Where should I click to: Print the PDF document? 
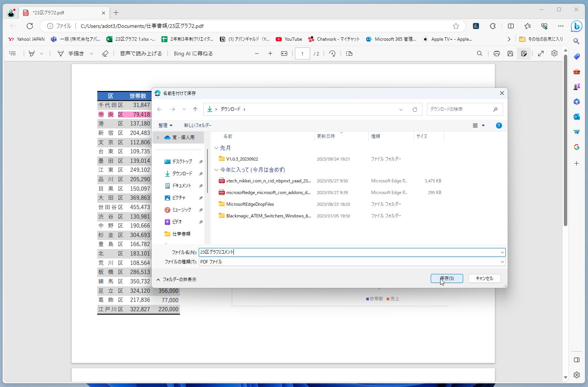[x=497, y=54]
